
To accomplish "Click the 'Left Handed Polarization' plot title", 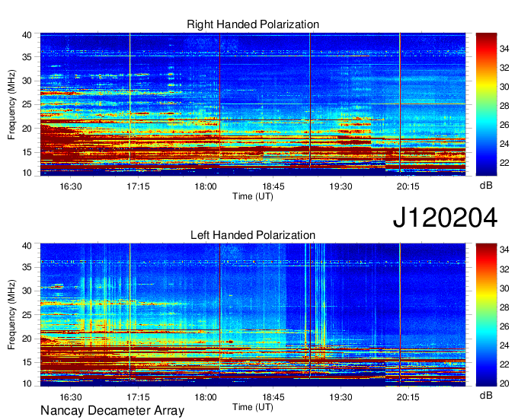I will (x=253, y=235).
